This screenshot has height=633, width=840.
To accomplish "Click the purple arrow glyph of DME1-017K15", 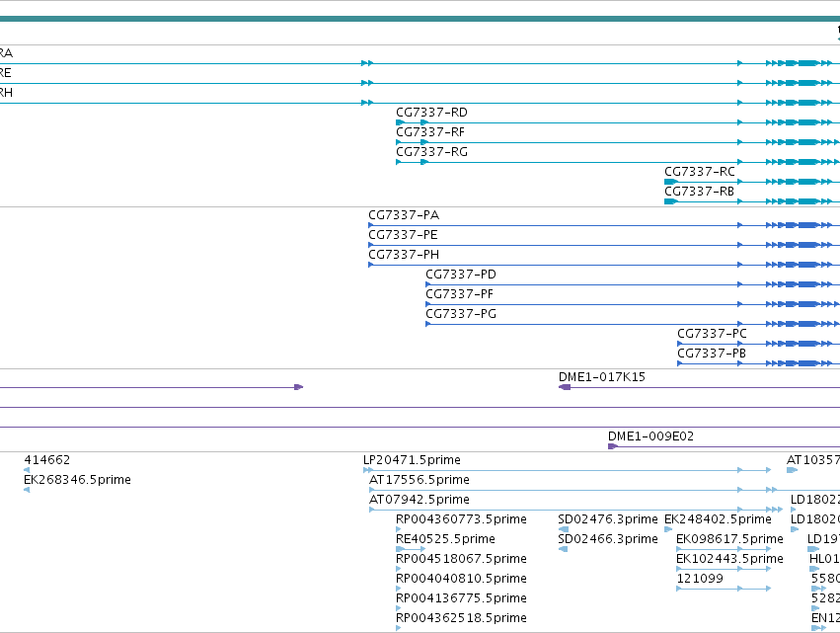I will click(x=564, y=387).
